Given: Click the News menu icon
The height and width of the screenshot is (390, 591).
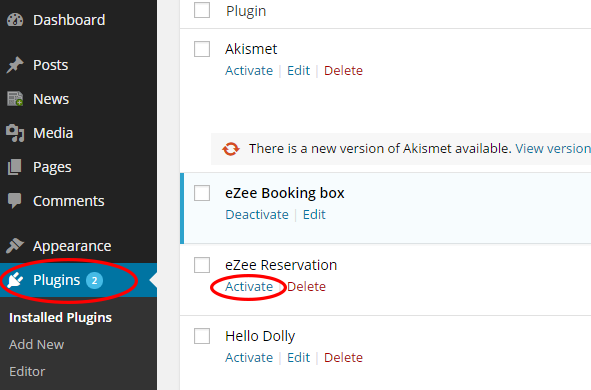Looking at the screenshot, I should coord(15,99).
